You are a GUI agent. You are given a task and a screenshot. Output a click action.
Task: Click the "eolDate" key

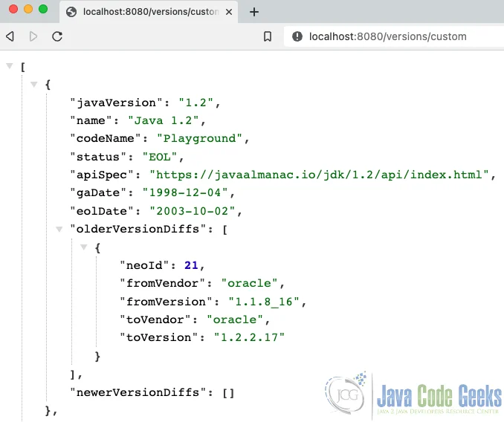click(102, 211)
